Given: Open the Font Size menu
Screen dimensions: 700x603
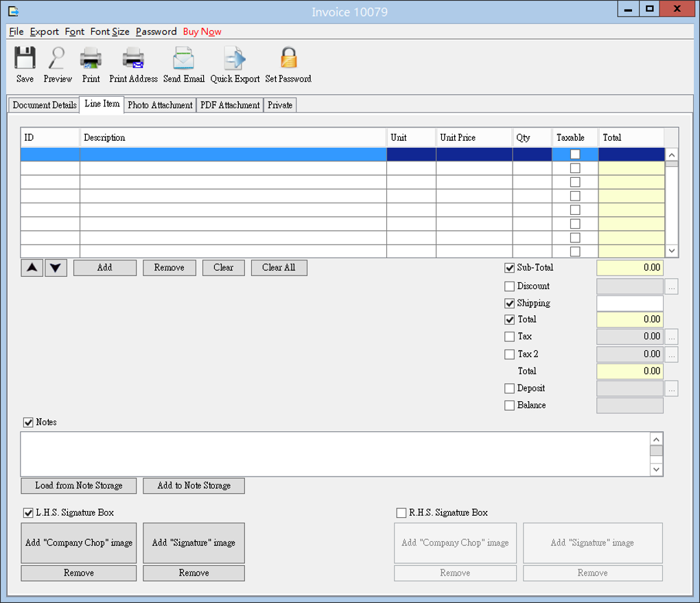Looking at the screenshot, I should (x=110, y=32).
